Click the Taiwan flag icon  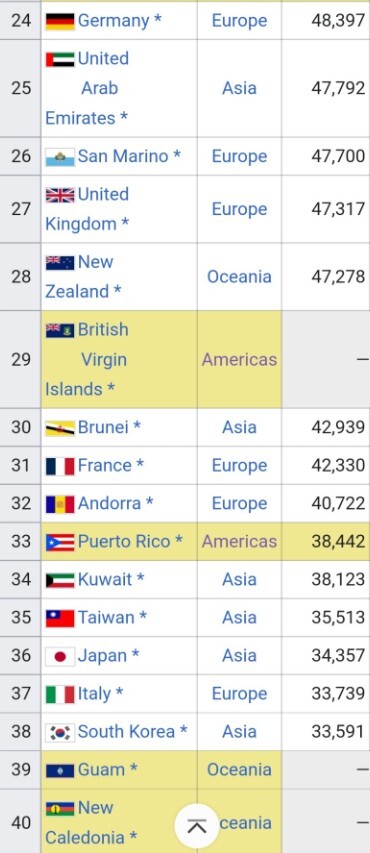pos(60,619)
